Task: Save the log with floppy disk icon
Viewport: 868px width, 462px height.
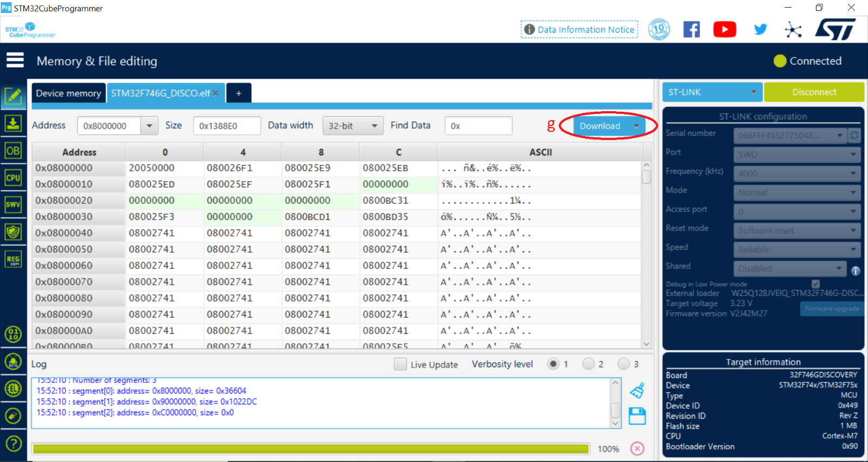Action: click(x=637, y=416)
